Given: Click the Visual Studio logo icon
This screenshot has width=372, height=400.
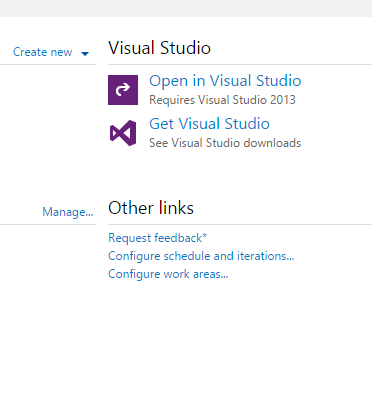Looking at the screenshot, I should pos(123,133).
